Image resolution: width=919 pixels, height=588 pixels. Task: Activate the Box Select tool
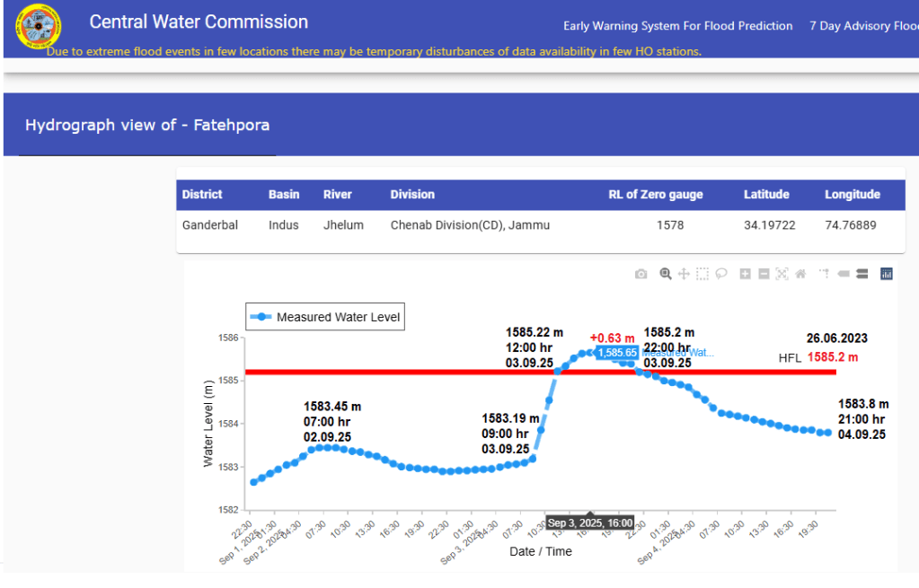click(x=703, y=274)
